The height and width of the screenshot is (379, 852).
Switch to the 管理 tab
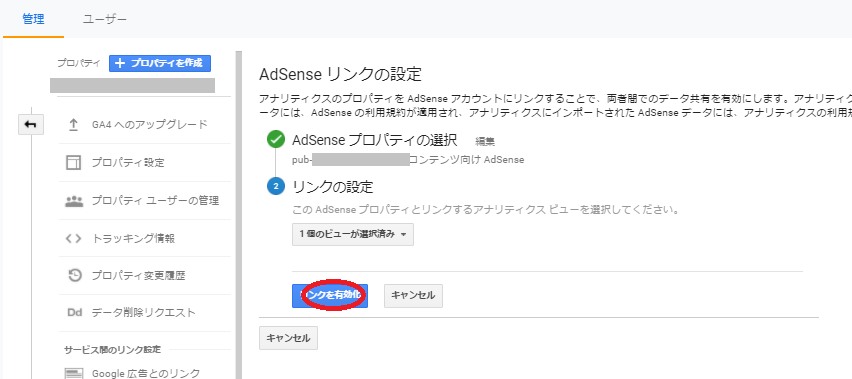pos(33,20)
